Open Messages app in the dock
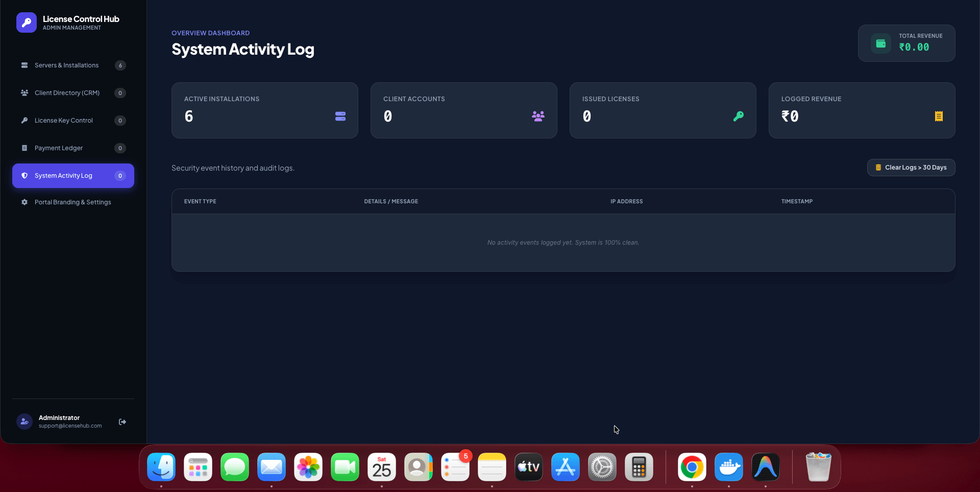 pyautogui.click(x=235, y=467)
